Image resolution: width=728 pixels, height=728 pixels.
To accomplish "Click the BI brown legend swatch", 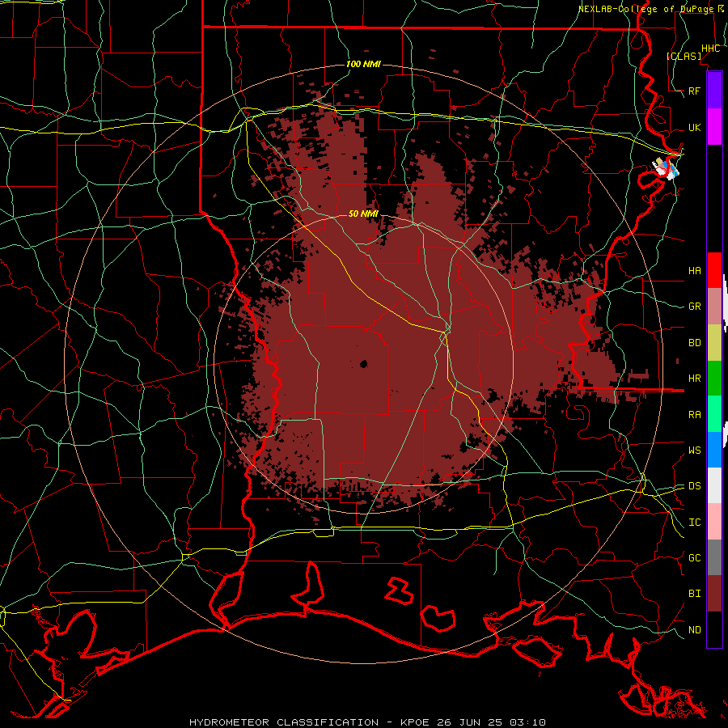I will click(714, 594).
